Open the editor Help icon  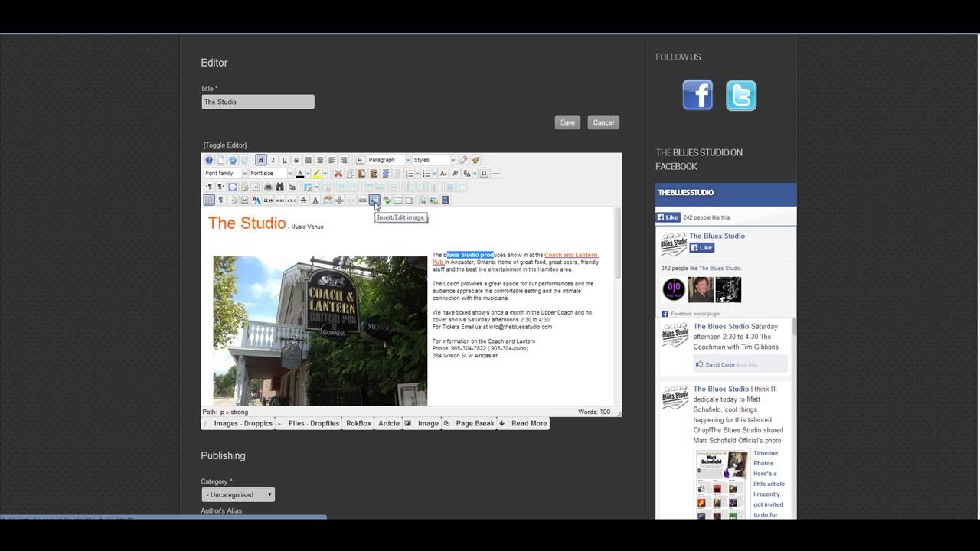[x=209, y=160]
